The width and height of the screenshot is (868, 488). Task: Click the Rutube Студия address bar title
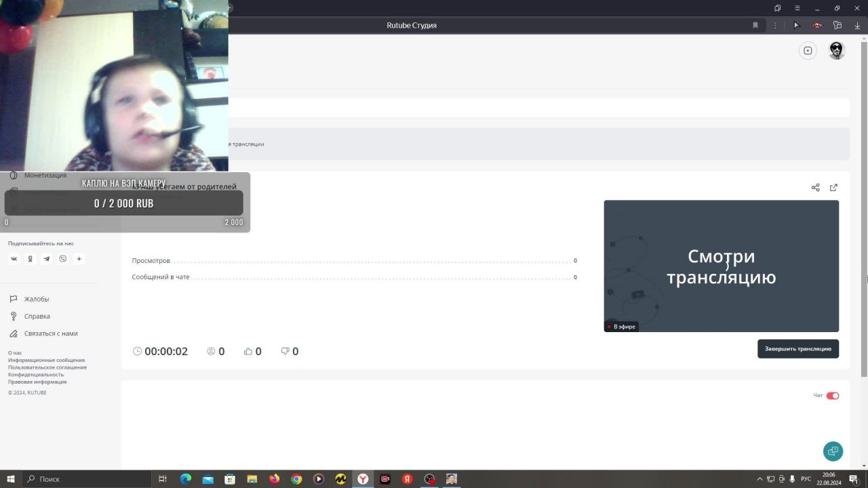click(x=412, y=25)
